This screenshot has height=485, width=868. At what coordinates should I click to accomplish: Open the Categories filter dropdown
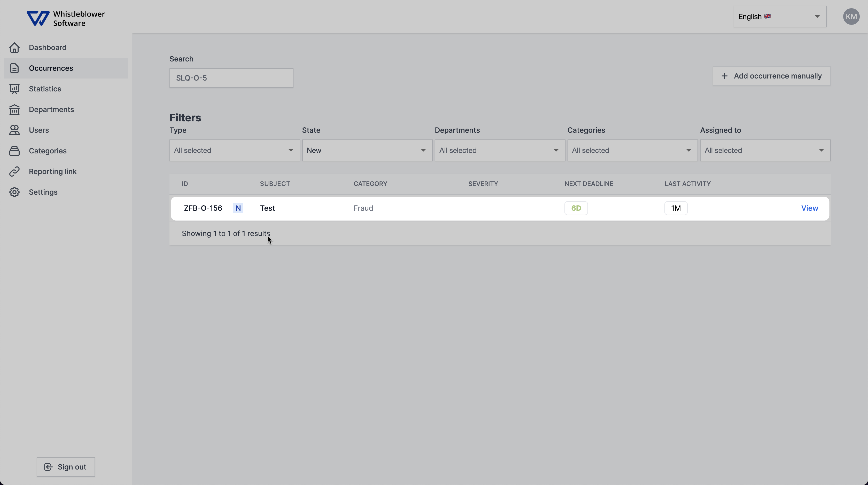coord(632,150)
